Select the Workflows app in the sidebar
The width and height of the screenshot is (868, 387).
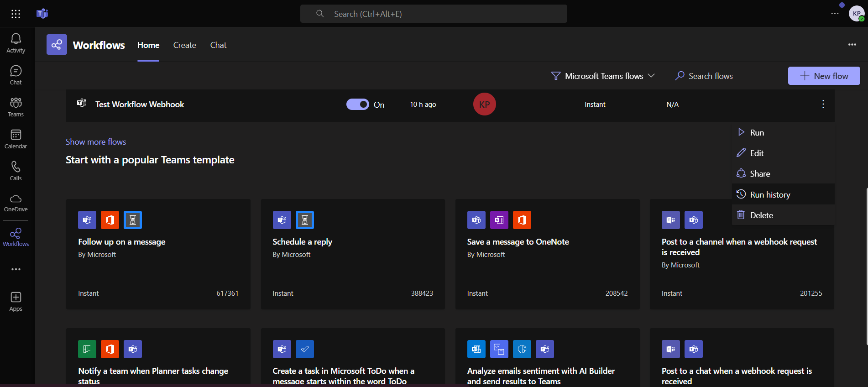(16, 237)
